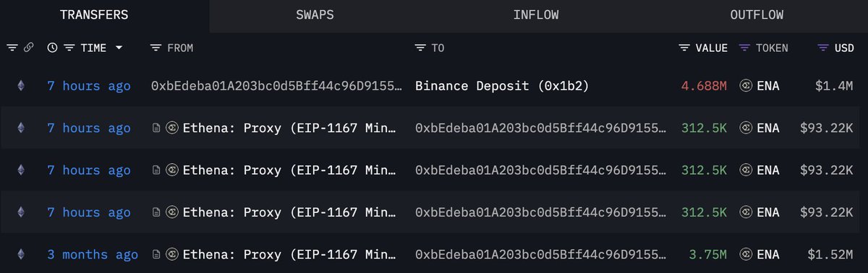Open the purple TOKEN filter
The width and height of the screenshot is (868, 273).
[x=744, y=48]
